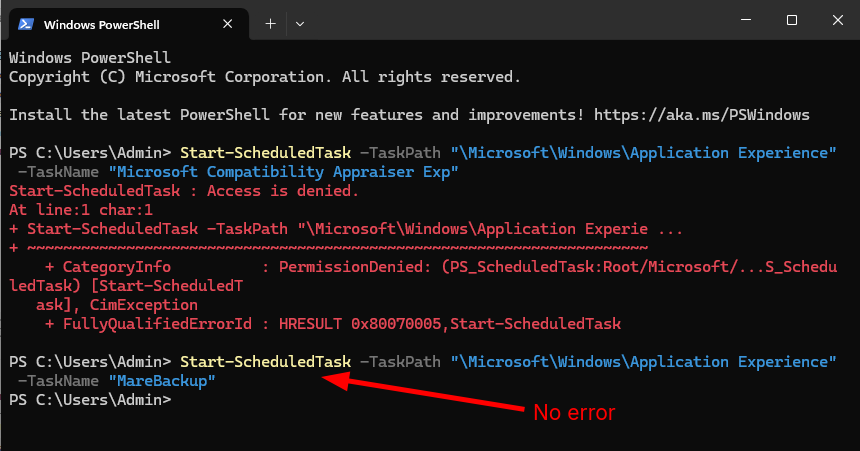Click the Copyright Microsoft Corporation line
The height and width of the screenshot is (451, 860).
point(264,77)
